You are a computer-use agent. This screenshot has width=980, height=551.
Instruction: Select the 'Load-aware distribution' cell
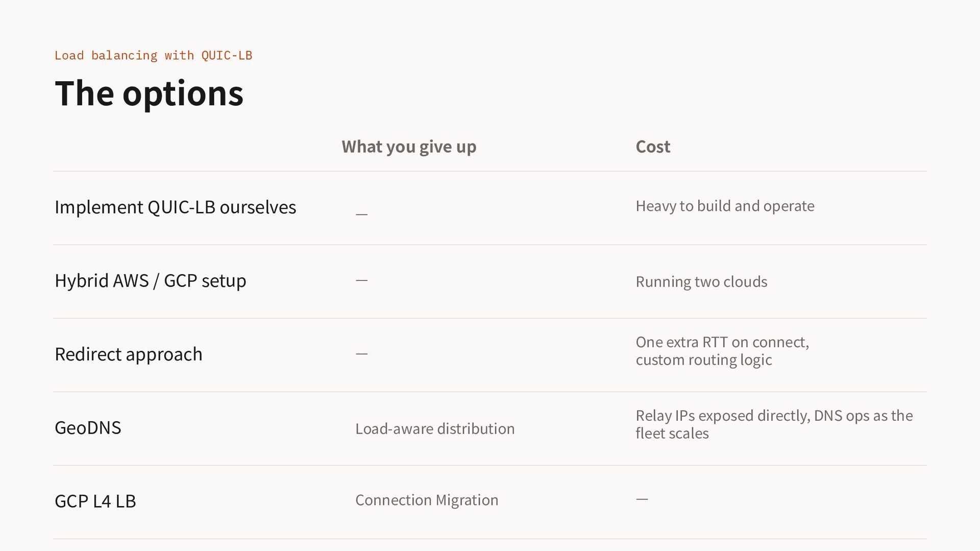tap(435, 429)
